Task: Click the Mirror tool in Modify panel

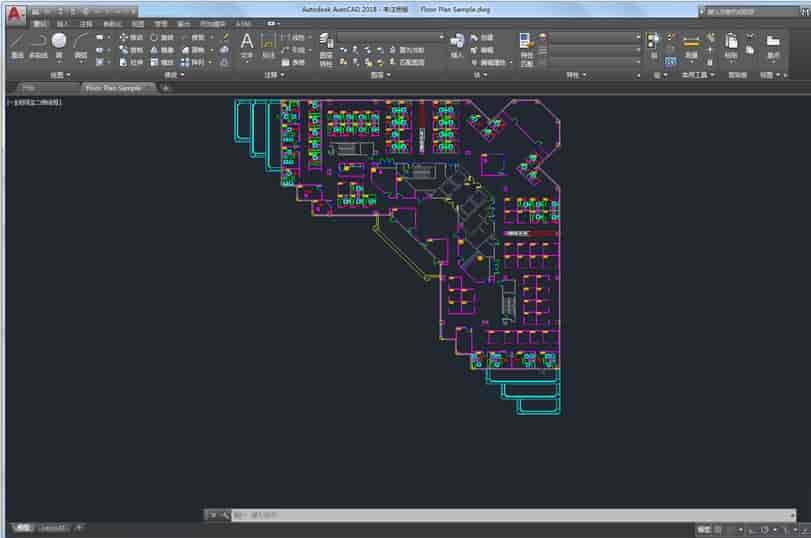Action: click(x=162, y=50)
